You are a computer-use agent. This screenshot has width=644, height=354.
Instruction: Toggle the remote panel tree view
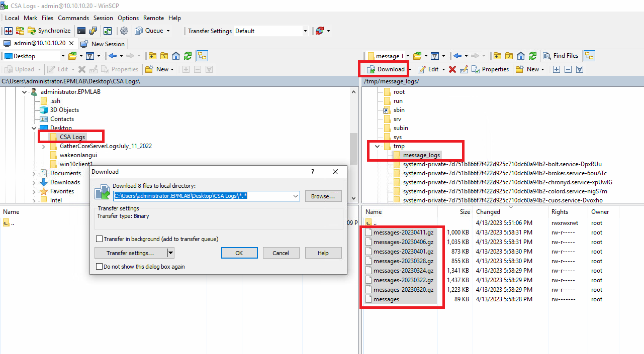[590, 56]
